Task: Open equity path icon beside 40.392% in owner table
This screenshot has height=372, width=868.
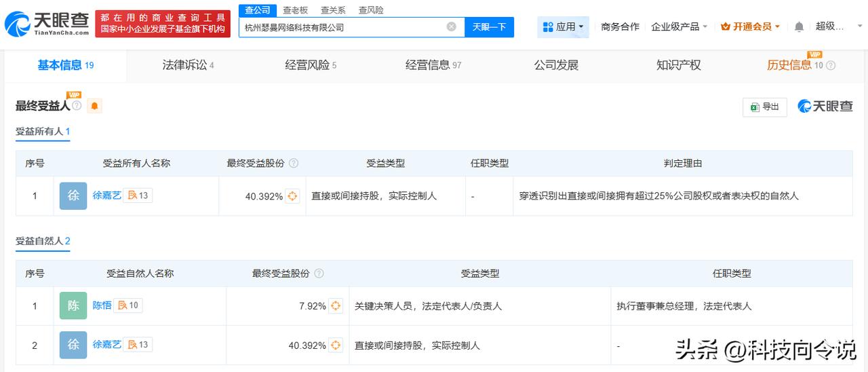Action: coord(292,196)
